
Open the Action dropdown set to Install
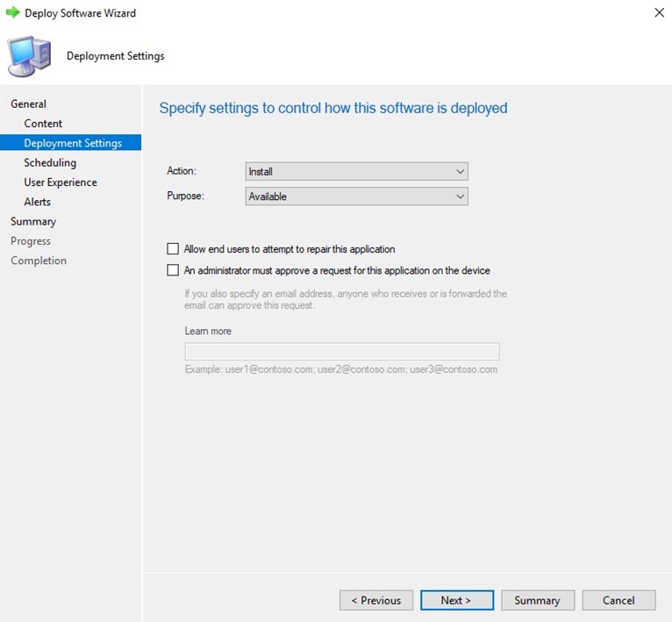356,171
